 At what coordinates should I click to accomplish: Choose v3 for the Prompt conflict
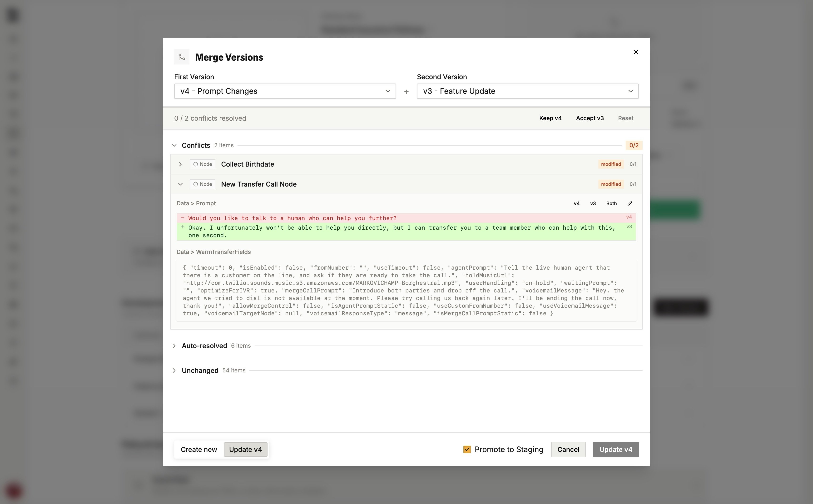[593, 203]
